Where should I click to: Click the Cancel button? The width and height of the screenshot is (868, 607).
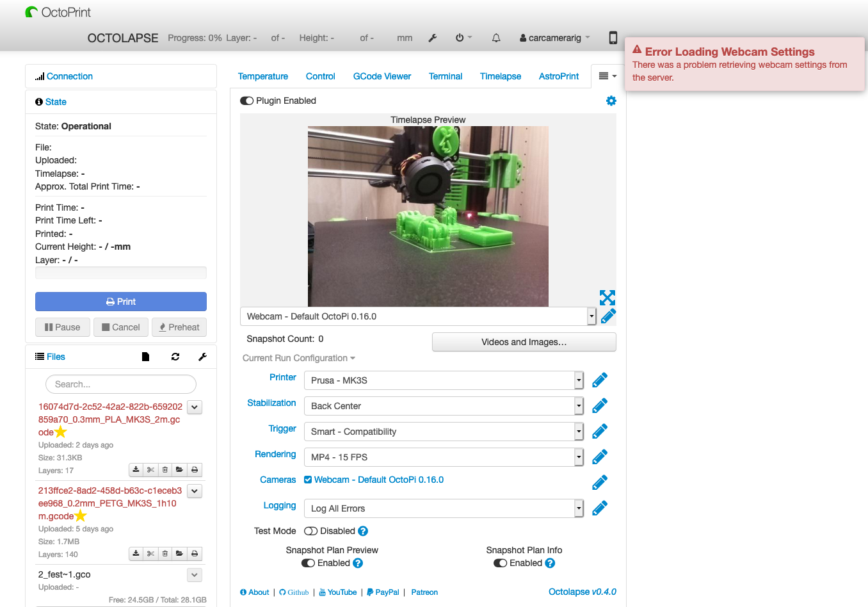tap(121, 327)
